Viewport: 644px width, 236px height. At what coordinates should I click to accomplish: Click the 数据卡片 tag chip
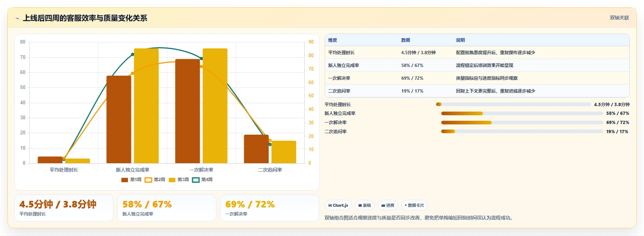tap(414, 205)
